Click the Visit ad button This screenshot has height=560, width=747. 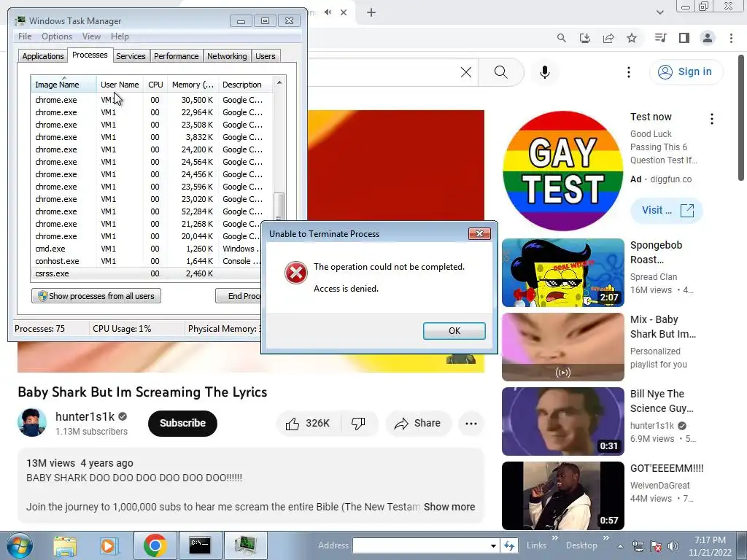667,210
